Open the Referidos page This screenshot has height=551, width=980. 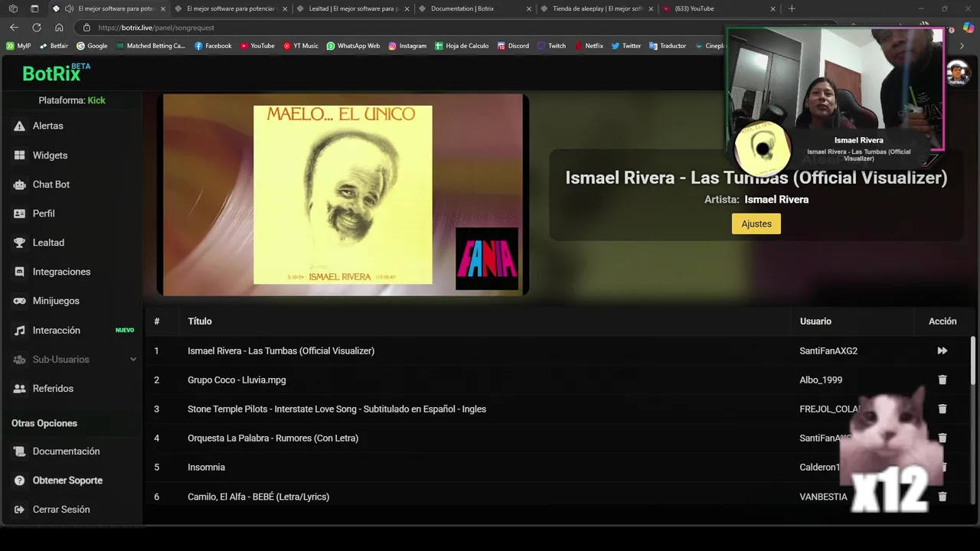pyautogui.click(x=53, y=388)
